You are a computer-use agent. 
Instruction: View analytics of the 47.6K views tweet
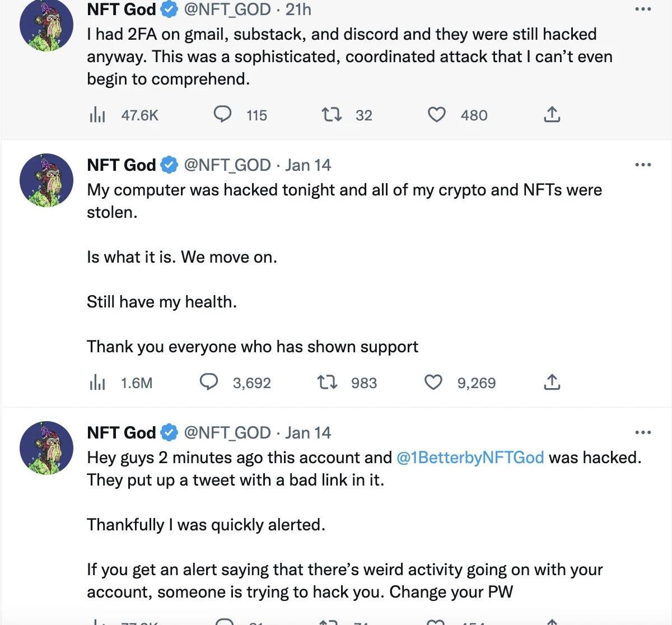tap(97, 115)
